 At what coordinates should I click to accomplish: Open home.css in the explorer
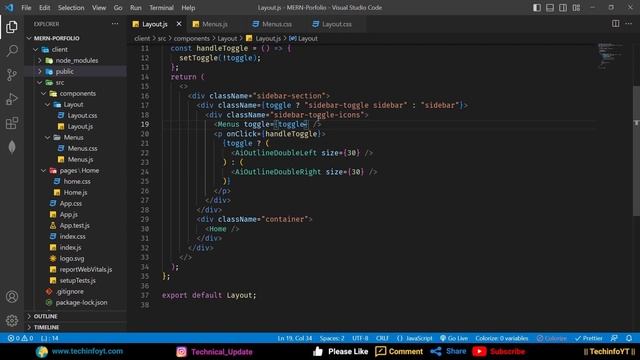[x=76, y=182]
